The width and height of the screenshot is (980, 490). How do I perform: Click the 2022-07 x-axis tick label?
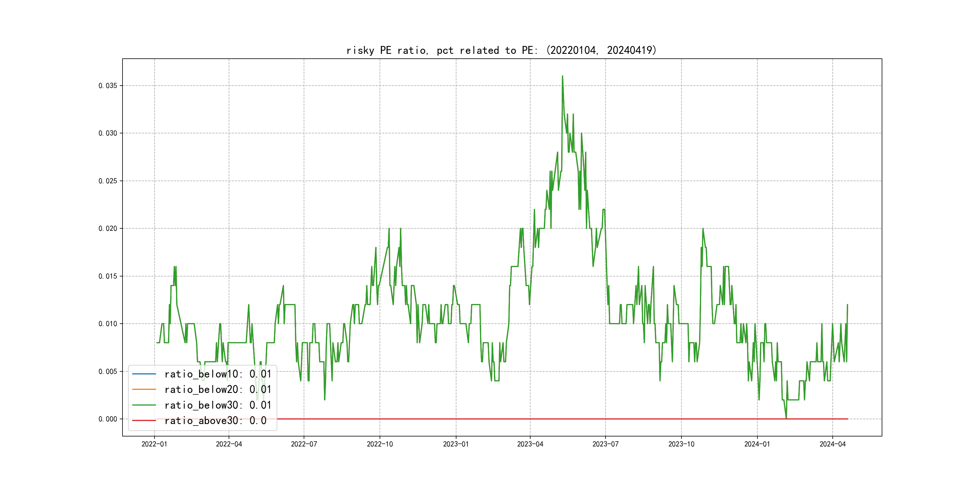pos(304,444)
